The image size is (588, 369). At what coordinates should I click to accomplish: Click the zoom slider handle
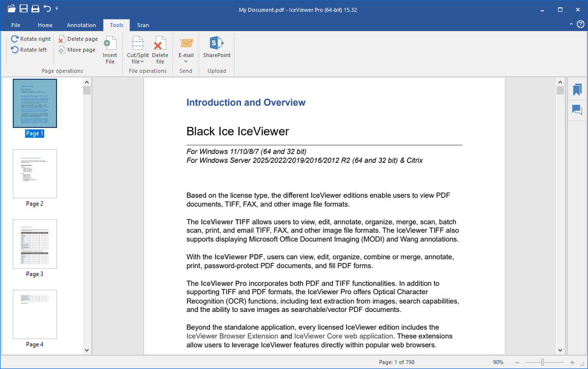(543, 362)
